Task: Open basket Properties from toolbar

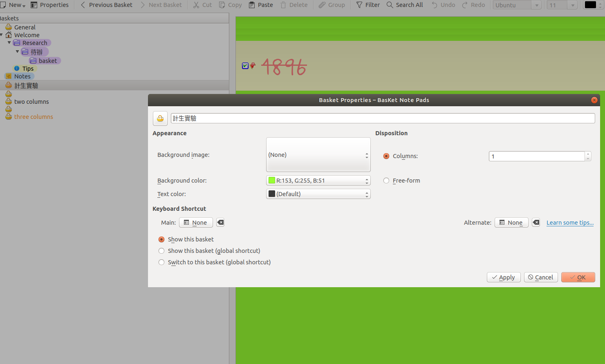Action: (x=50, y=5)
